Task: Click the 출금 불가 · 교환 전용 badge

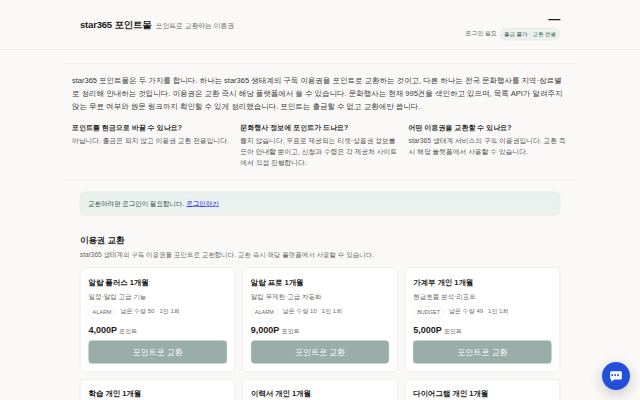Action: coord(530,34)
